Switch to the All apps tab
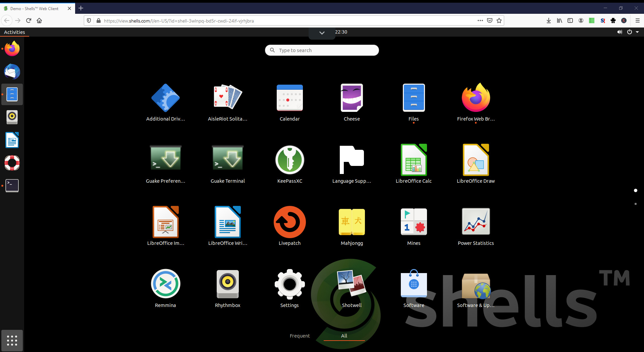 coord(344,336)
